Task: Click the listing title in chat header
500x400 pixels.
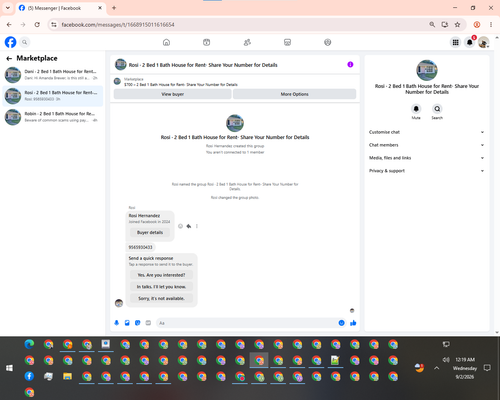Action: coord(203,65)
